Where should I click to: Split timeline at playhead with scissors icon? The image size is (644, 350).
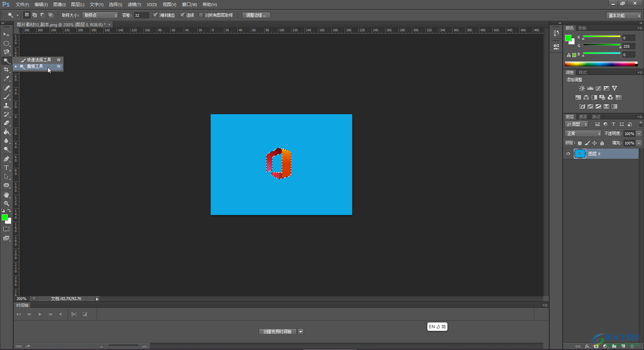tap(74, 314)
